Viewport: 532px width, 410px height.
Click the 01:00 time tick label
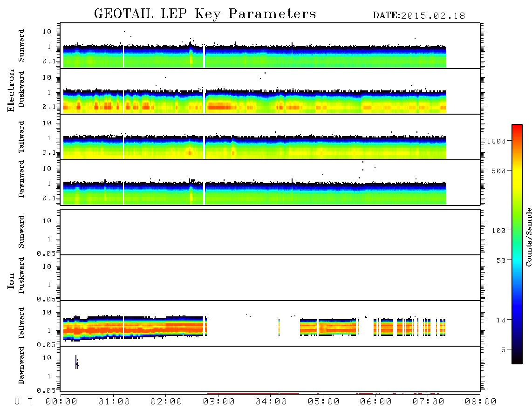114,402
